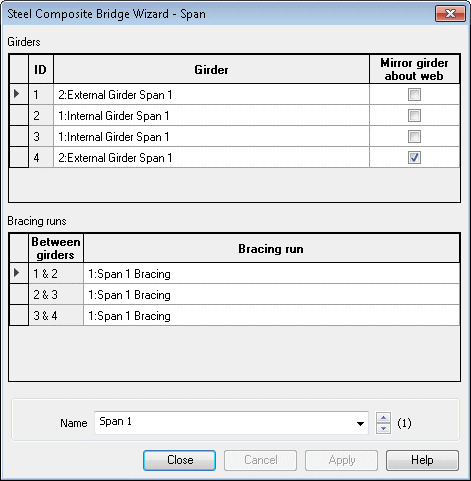This screenshot has height=481, width=471.
Task: Uncheck mirror girder for girder ID 4
Action: pyautogui.click(x=414, y=157)
